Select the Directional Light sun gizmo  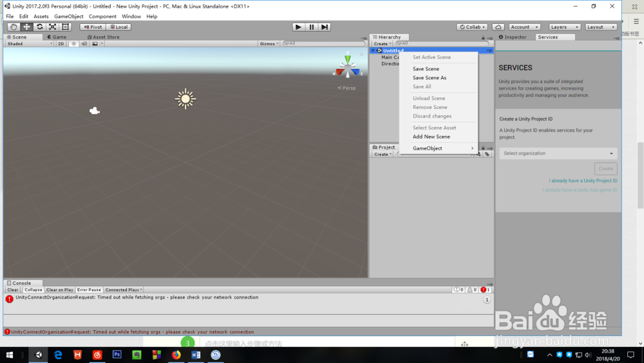pyautogui.click(x=185, y=99)
